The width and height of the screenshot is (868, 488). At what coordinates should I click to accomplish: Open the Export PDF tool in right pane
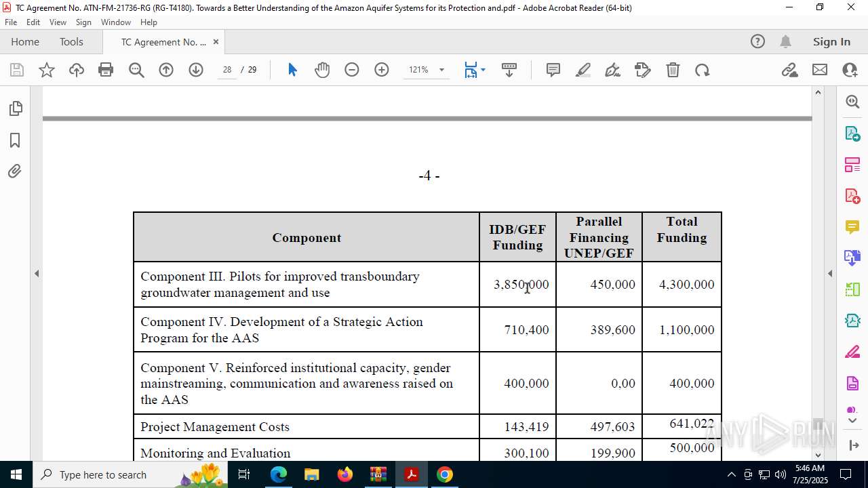coord(852,134)
